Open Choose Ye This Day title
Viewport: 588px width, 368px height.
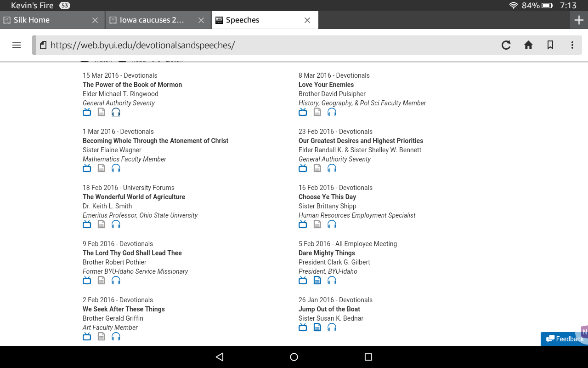coord(328,197)
